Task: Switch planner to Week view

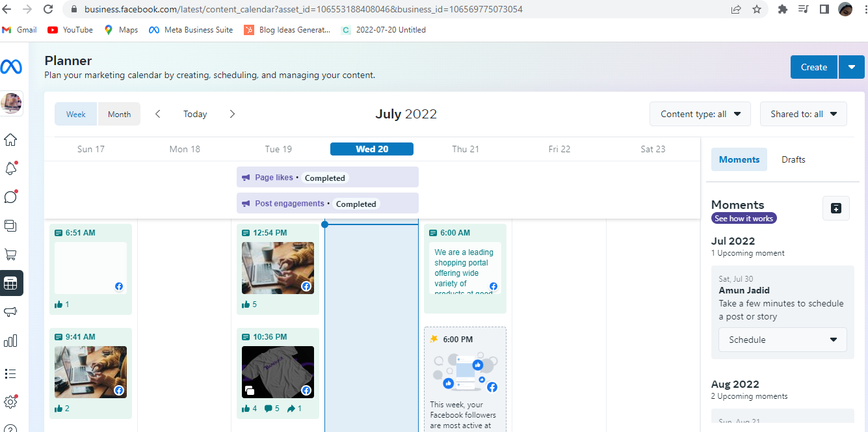Action: pyautogui.click(x=76, y=114)
